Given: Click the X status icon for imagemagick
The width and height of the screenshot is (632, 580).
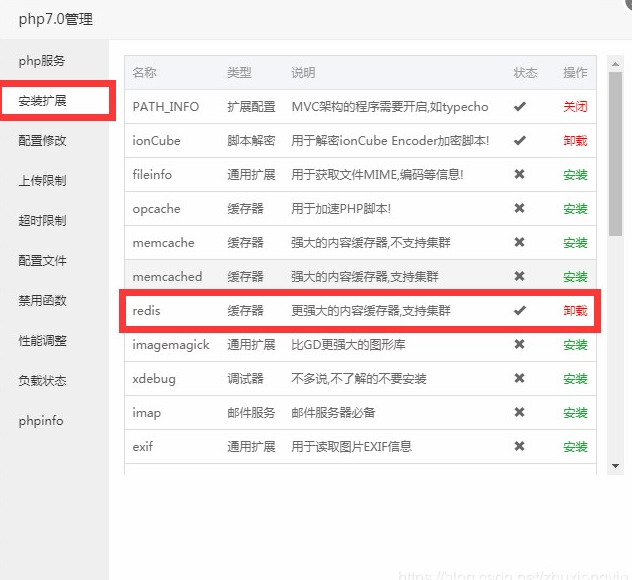Looking at the screenshot, I should pos(519,345).
